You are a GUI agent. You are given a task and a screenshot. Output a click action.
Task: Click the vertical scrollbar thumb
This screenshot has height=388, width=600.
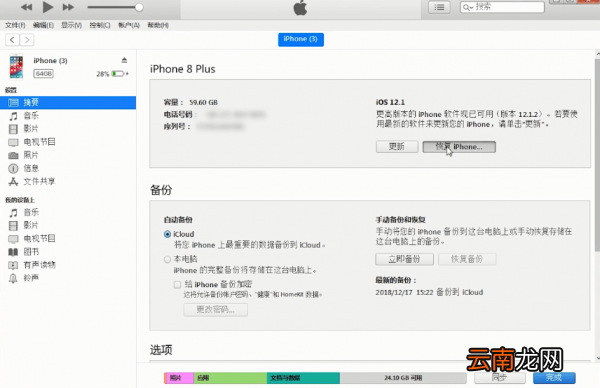tap(597, 155)
